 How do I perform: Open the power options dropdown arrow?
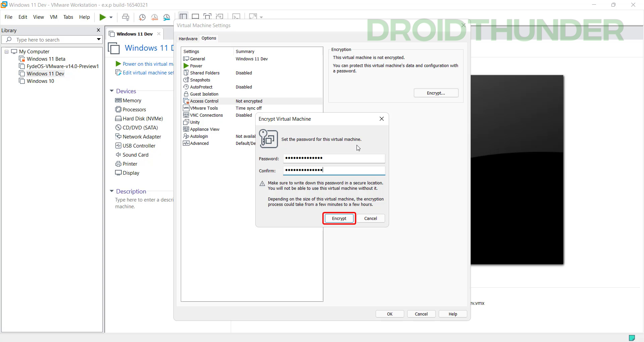click(111, 17)
